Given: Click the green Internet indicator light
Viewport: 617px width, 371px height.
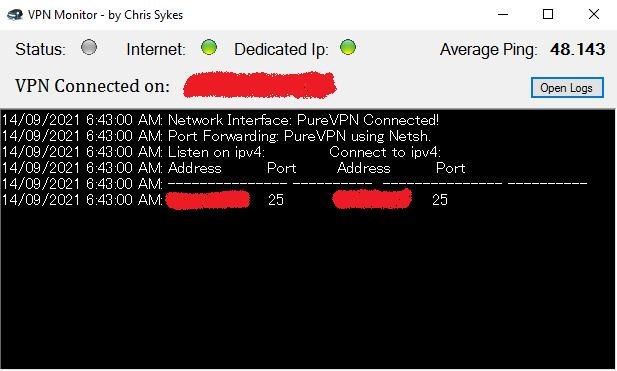Looking at the screenshot, I should tap(209, 47).
